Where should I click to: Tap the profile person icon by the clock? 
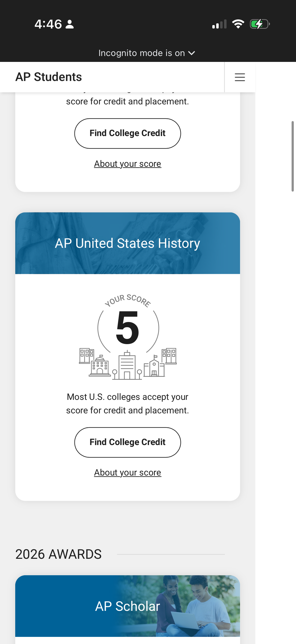(69, 24)
